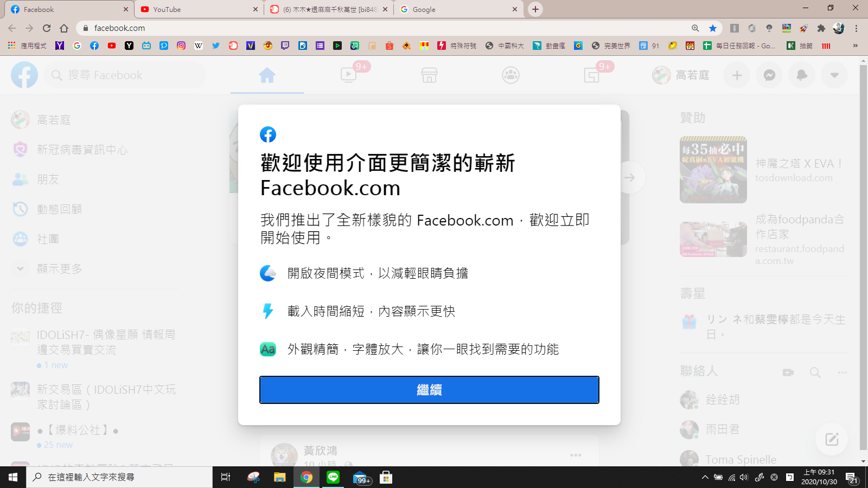
Task: Open the Chrome three-dot menu
Action: click(856, 28)
